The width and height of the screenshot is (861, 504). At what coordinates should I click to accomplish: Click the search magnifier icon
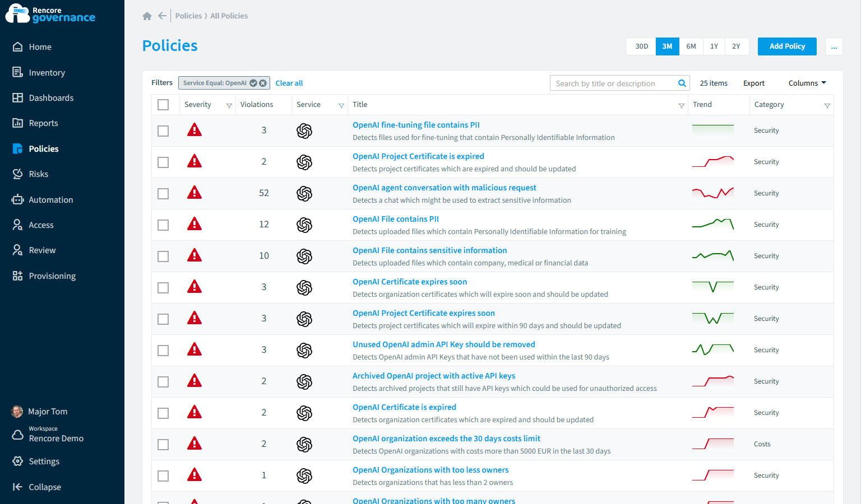pos(682,83)
